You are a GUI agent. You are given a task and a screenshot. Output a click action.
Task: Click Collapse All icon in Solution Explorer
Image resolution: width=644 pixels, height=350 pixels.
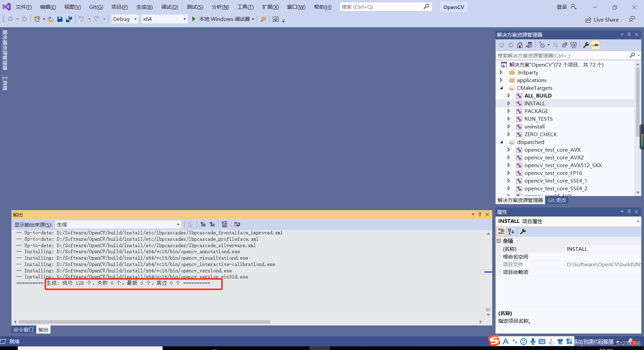565,45
